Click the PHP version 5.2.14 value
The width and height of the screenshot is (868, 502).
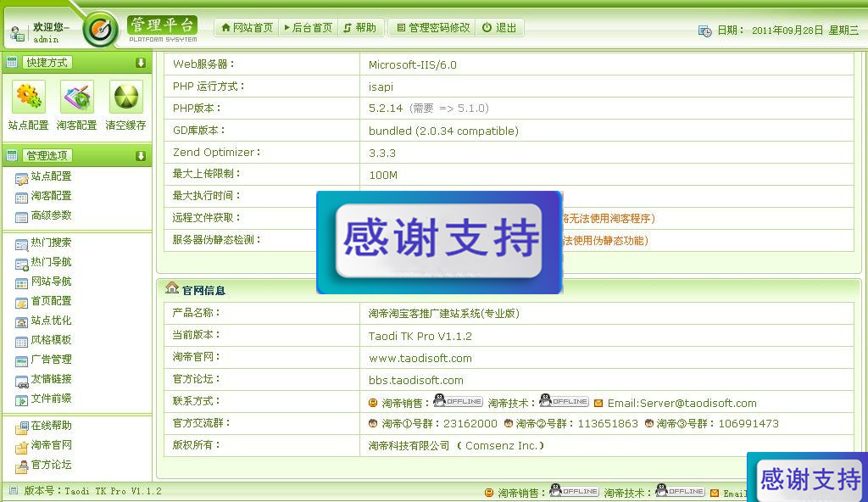click(x=386, y=108)
